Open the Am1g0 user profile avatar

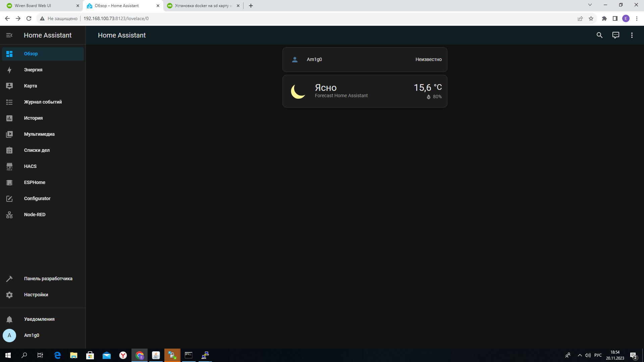(x=9, y=335)
